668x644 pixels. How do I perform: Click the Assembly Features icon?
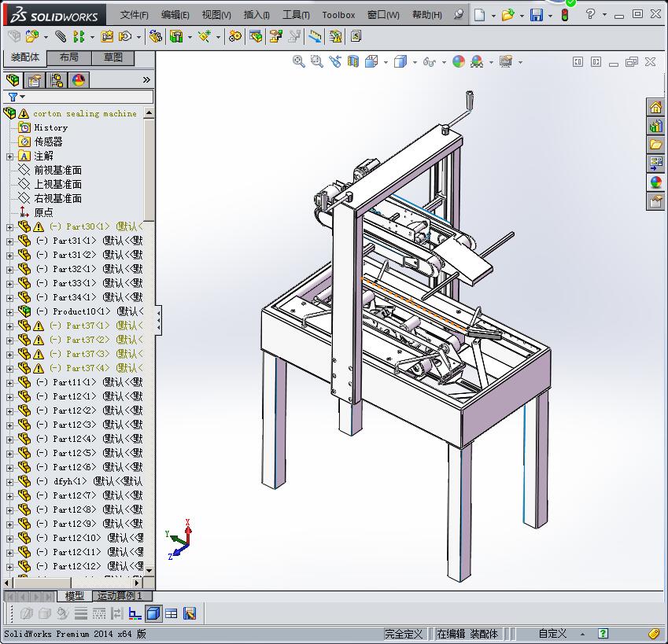(x=176, y=37)
